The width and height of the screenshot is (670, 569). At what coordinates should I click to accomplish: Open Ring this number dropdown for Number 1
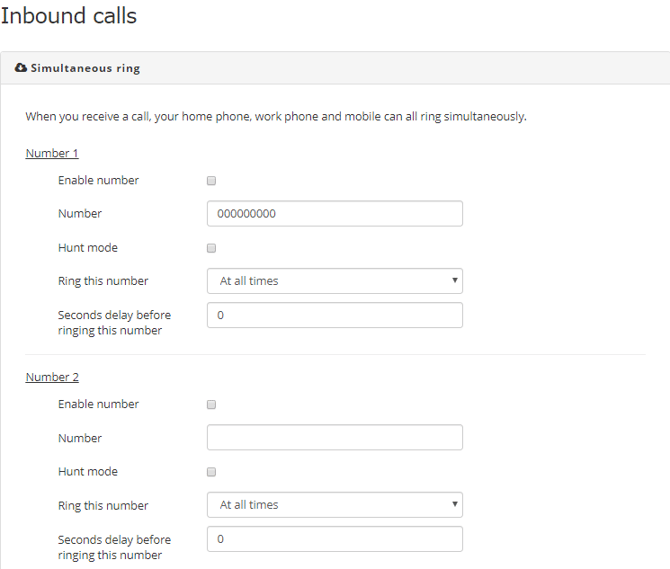(335, 281)
